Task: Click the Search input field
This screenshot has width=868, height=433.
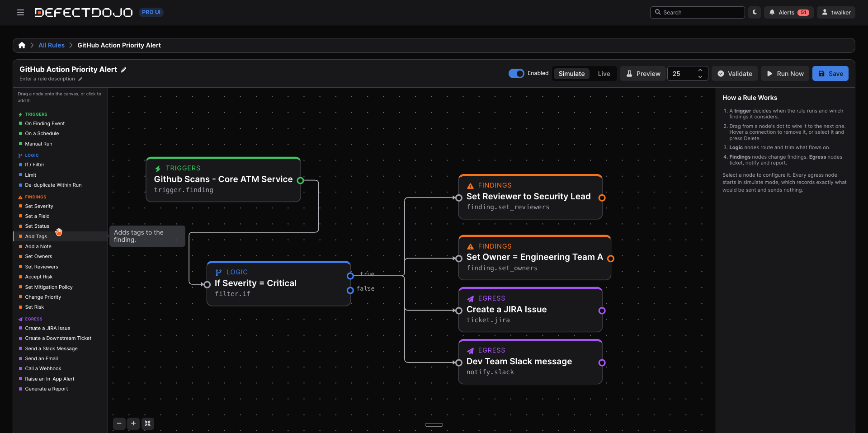Action: click(697, 12)
